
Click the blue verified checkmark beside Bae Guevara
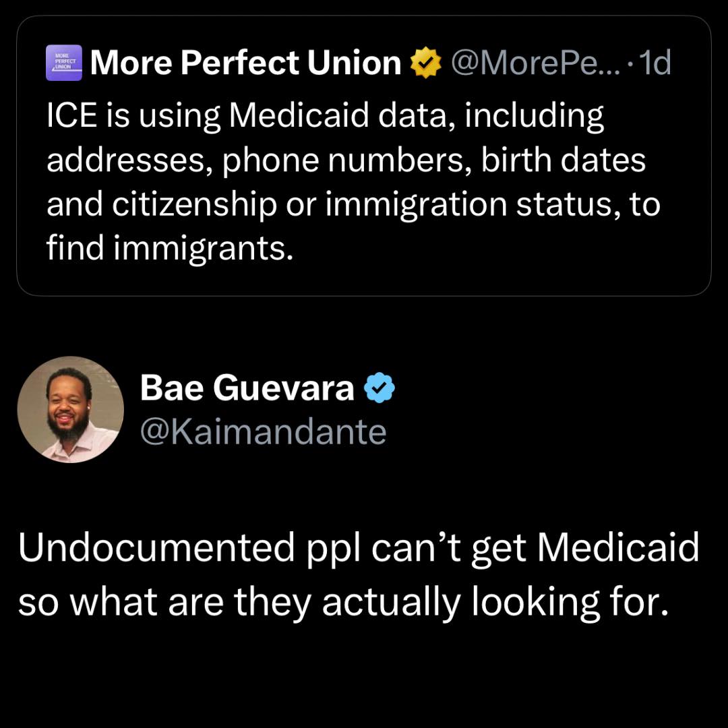380,387
